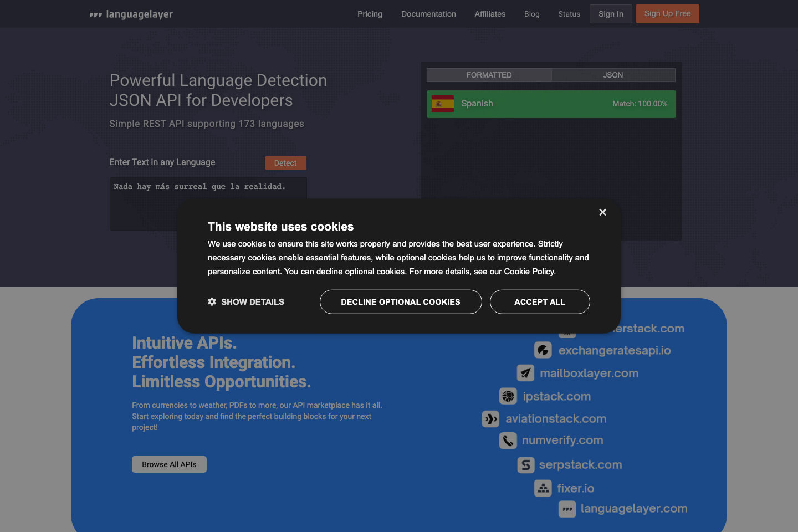Click the globe icon next to ipstack.com
Image resolution: width=798 pixels, height=532 pixels.
coord(508,396)
